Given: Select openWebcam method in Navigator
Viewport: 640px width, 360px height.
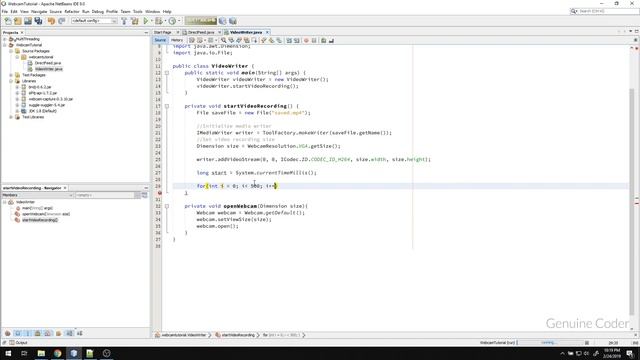Looking at the screenshot, I should 46,214.
